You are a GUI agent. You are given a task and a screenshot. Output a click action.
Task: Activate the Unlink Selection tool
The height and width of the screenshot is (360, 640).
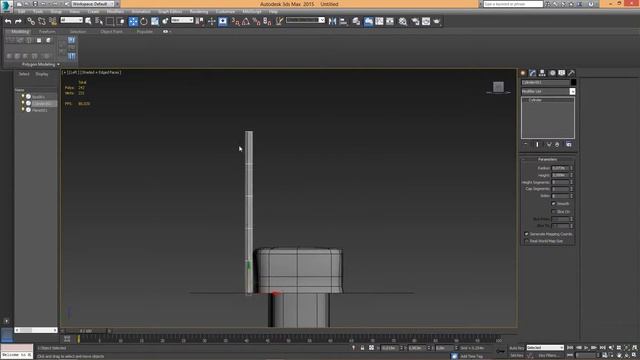[42, 21]
